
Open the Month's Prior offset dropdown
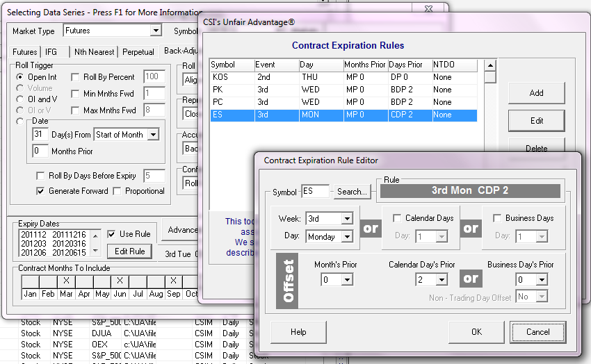(x=347, y=280)
